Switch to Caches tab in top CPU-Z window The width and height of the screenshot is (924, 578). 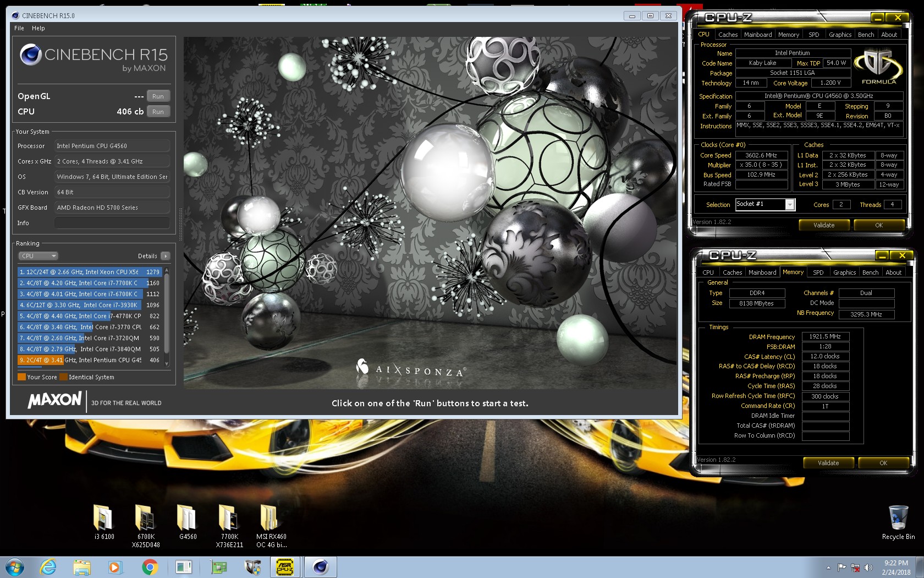[728, 35]
